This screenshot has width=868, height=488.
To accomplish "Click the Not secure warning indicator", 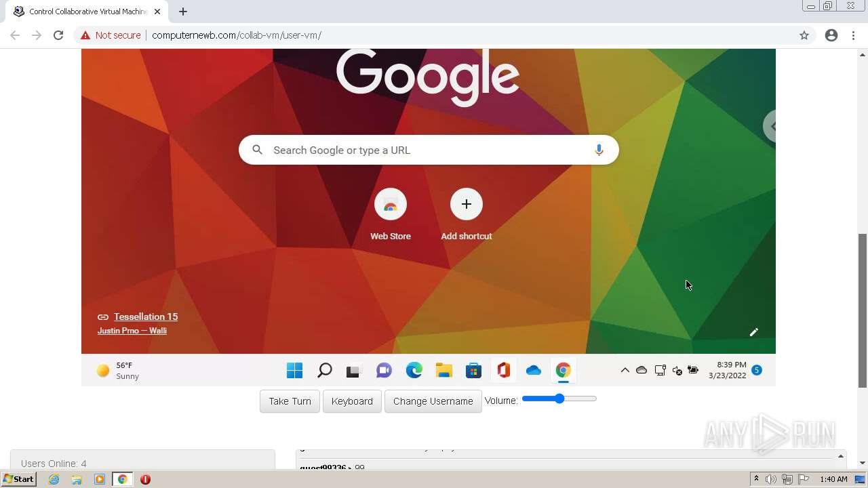I will (x=111, y=35).
